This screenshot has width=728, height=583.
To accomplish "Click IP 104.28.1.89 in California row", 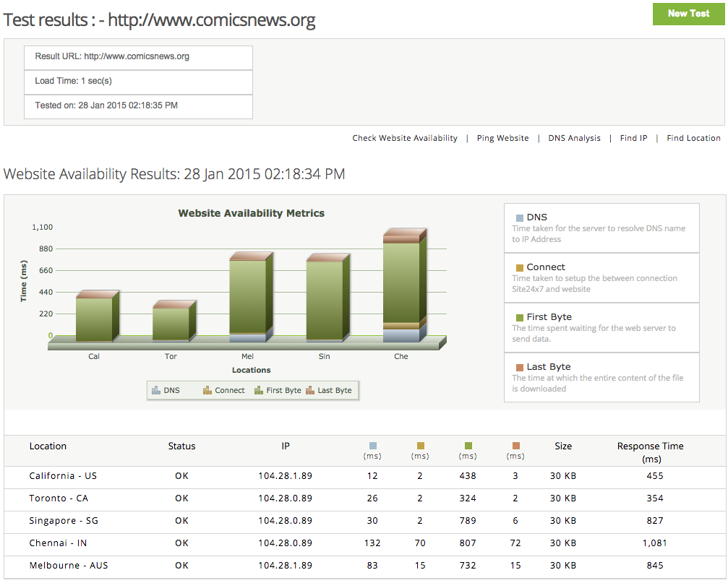I will pyautogui.click(x=285, y=476).
